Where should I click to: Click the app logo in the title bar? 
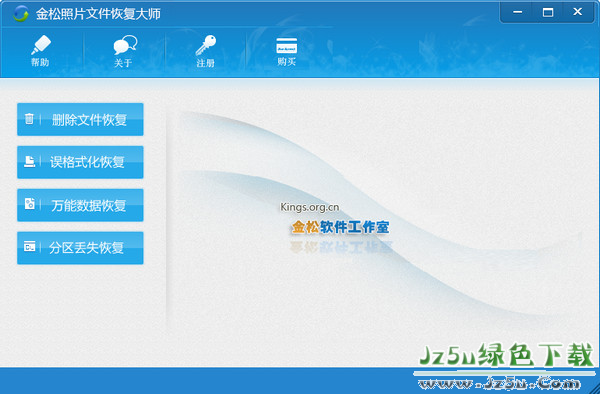[x=21, y=14]
